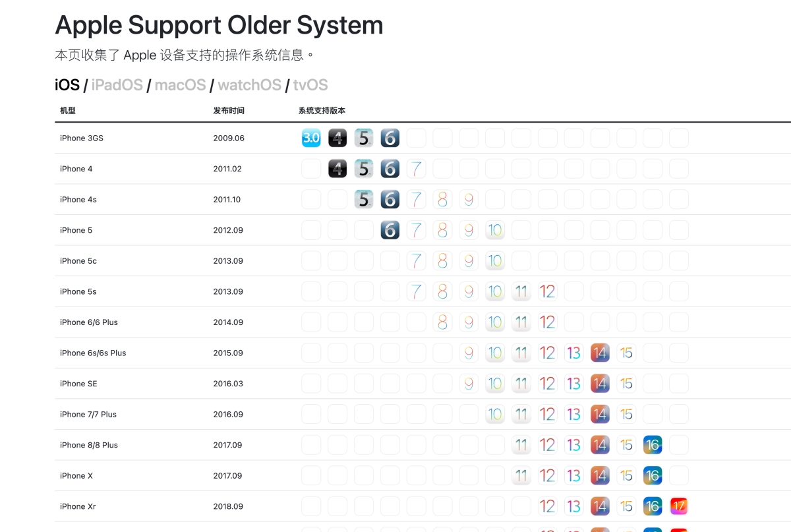The width and height of the screenshot is (791, 532).
Task: Click iOS 14 icon in iPhone 8/8 Plus row
Action: click(600, 445)
